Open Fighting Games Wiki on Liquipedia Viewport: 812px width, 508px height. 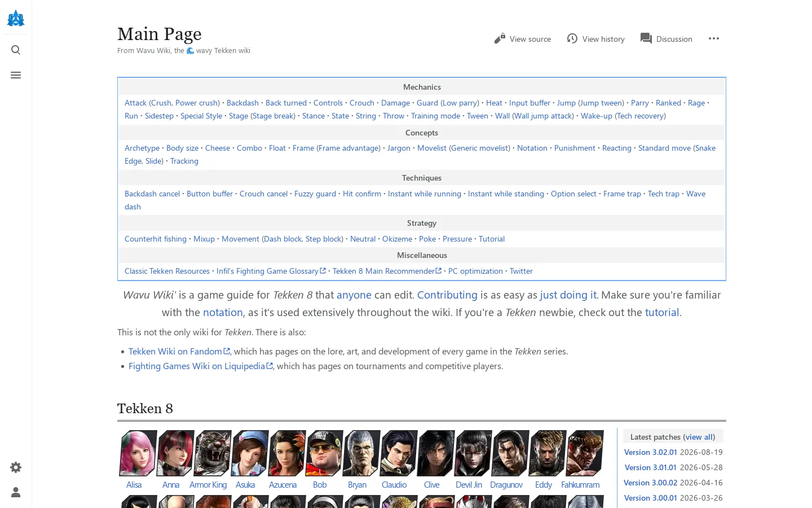pos(201,366)
